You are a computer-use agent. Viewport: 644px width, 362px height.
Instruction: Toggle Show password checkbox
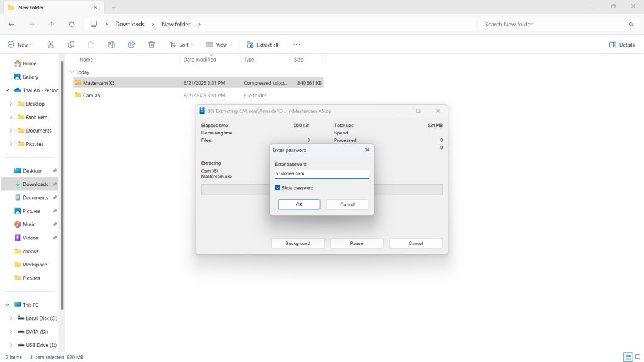click(x=277, y=188)
